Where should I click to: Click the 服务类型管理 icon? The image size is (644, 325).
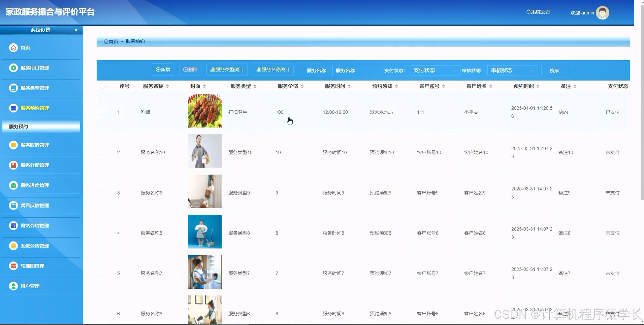coord(13,88)
